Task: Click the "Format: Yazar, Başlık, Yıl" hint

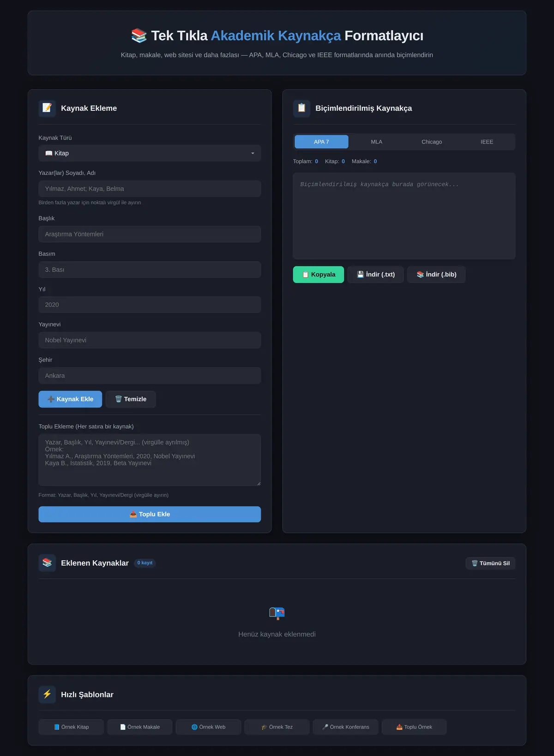Action: 103,495
